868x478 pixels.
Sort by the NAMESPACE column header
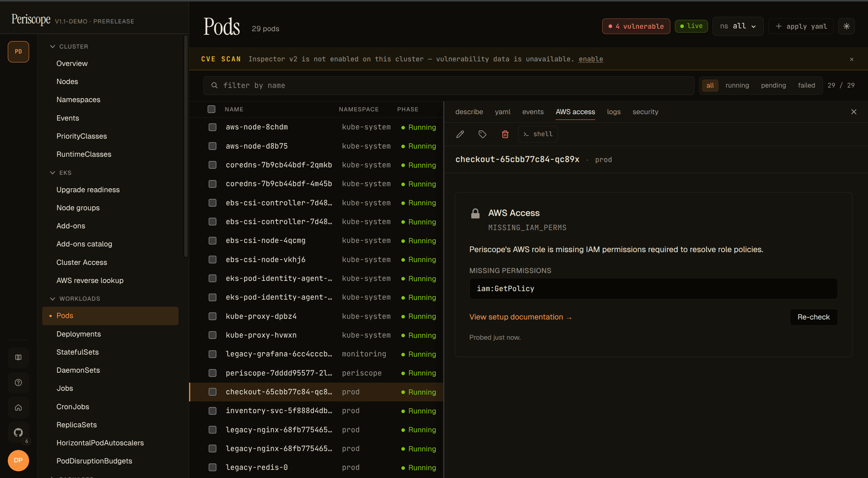[x=358, y=109]
